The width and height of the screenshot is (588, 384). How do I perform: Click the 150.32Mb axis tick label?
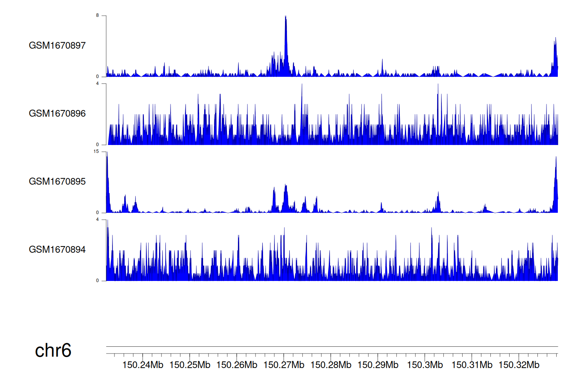pos(519,365)
